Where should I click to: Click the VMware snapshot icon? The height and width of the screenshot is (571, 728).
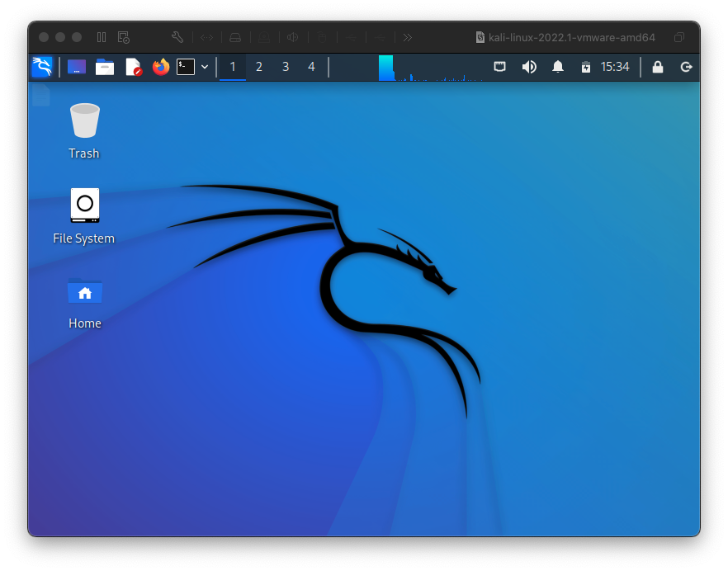click(x=124, y=37)
